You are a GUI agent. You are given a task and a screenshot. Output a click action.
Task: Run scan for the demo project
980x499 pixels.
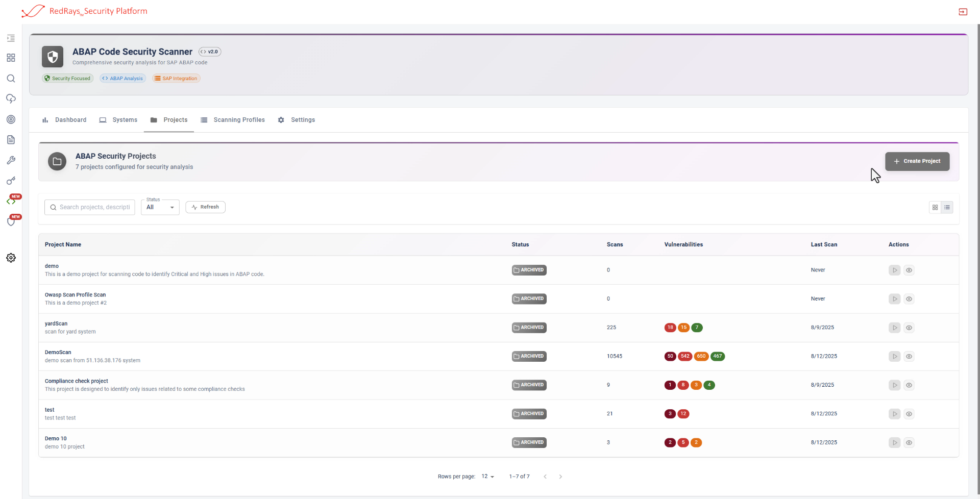[894, 270]
